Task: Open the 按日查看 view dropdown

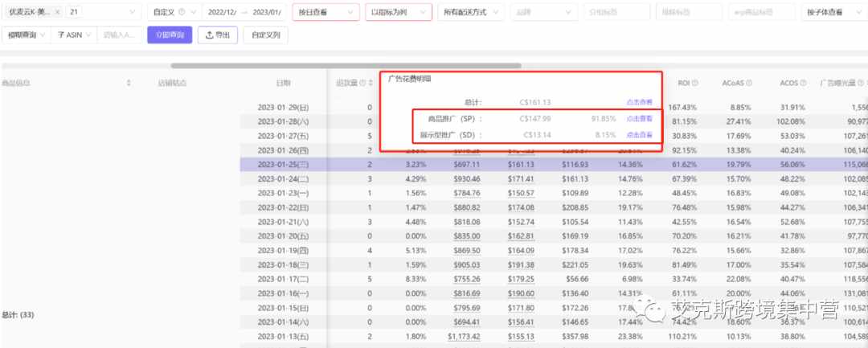Action: tap(326, 11)
